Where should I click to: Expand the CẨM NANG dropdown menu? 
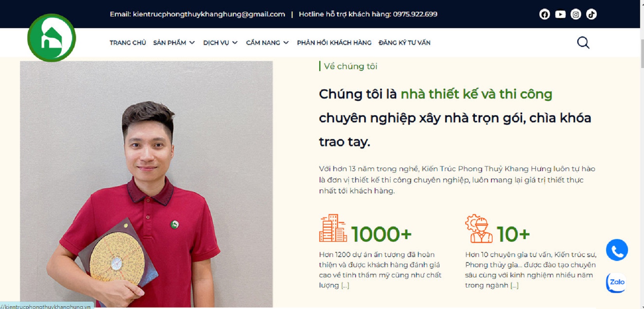(x=267, y=43)
